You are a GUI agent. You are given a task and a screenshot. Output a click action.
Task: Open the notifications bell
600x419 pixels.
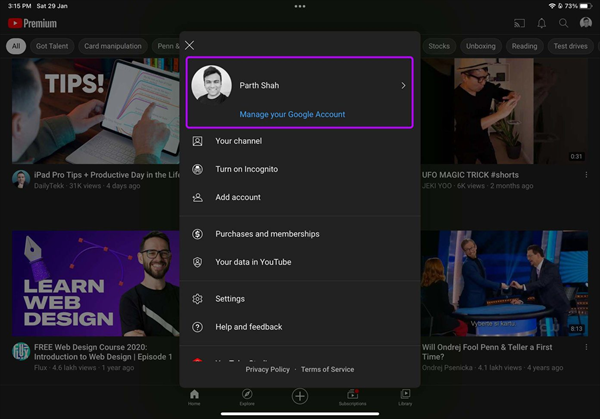(x=542, y=23)
